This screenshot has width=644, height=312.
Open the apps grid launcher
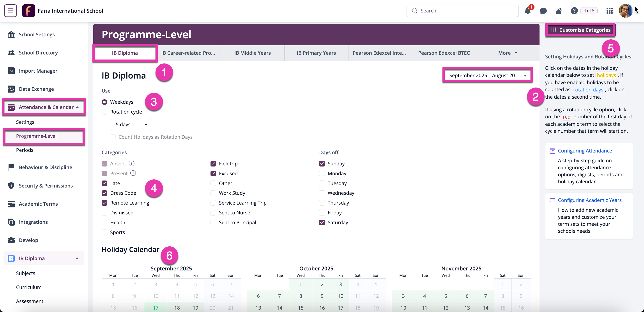(x=609, y=11)
